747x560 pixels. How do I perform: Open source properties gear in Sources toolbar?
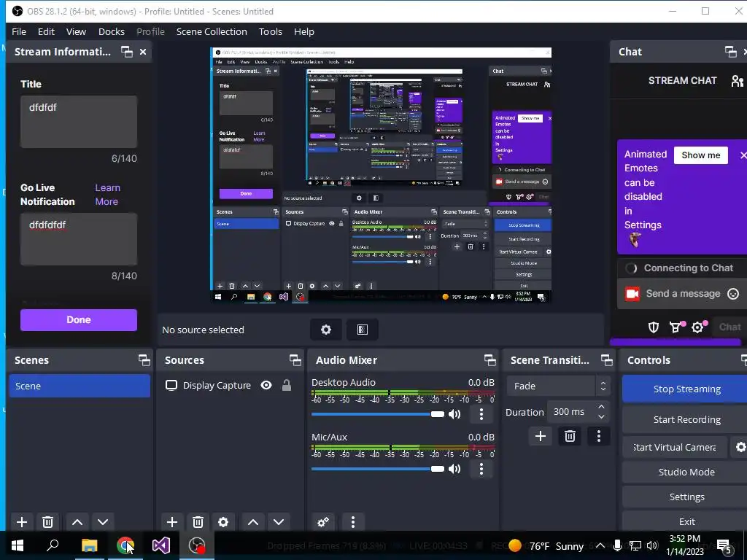point(223,522)
